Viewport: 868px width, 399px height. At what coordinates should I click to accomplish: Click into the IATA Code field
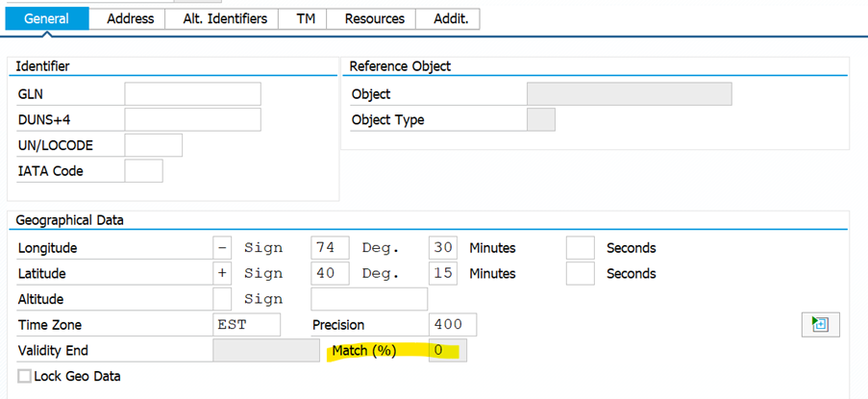[144, 171]
